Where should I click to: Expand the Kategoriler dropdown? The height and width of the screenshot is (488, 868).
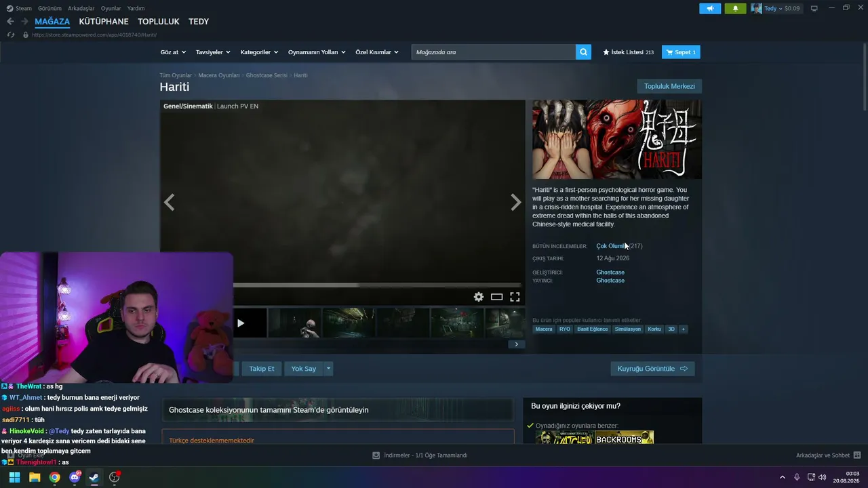[x=259, y=52]
